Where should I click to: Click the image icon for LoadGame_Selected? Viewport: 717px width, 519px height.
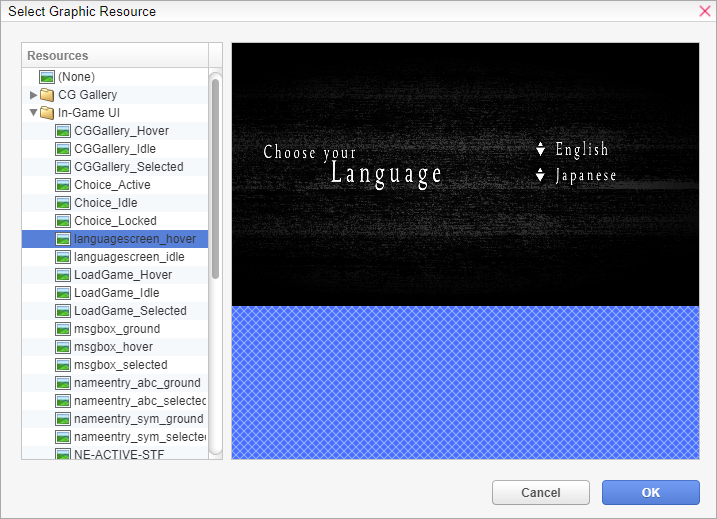pos(63,311)
